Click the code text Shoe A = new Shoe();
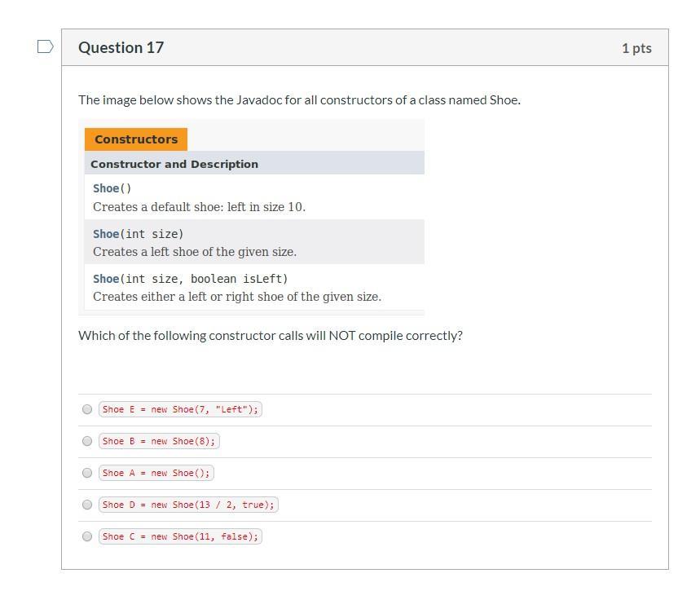Screen dimensions: 700x591 point(156,473)
